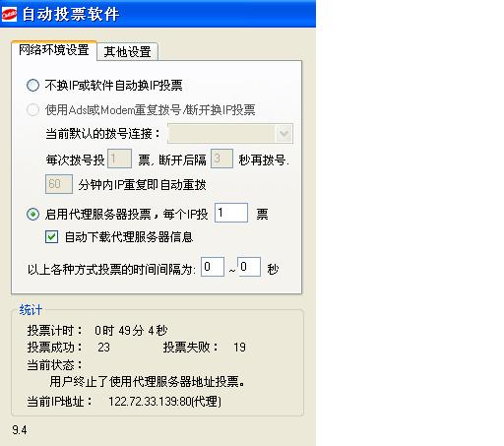Select the 网络环境设置 tab
Viewport: 504px width, 446px height.
54,50
